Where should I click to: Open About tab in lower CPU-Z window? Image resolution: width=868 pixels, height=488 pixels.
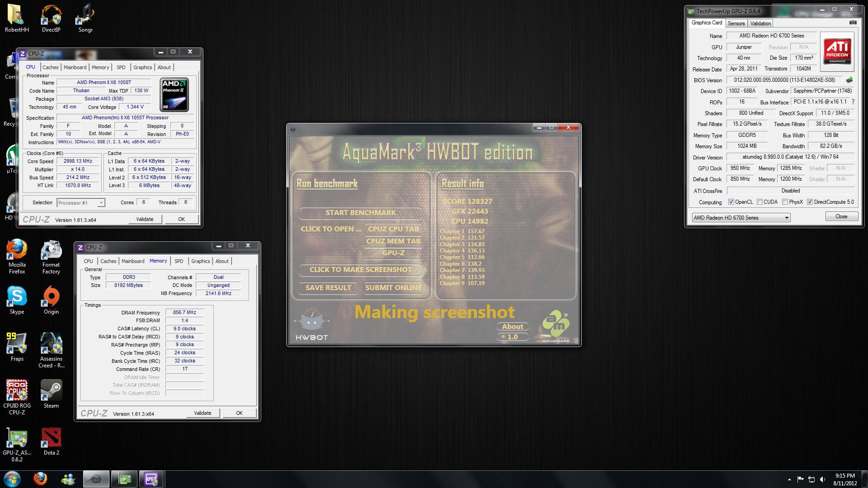222,261
